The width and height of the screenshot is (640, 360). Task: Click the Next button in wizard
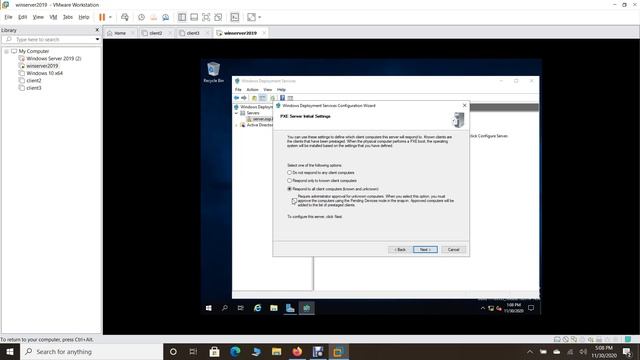[x=425, y=249]
